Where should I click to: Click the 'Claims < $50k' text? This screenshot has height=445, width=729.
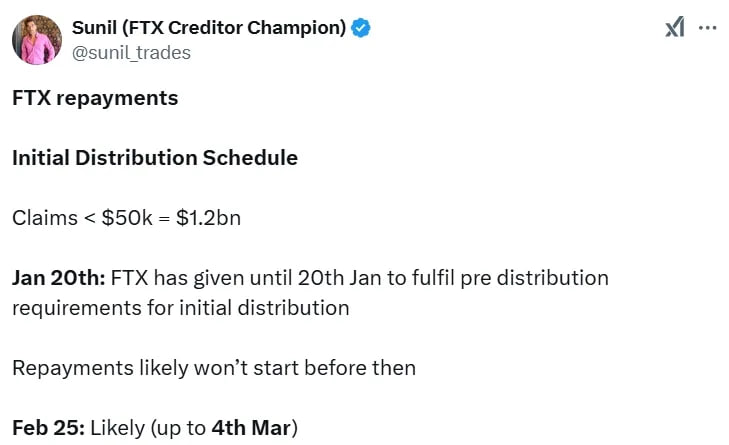tap(82, 218)
